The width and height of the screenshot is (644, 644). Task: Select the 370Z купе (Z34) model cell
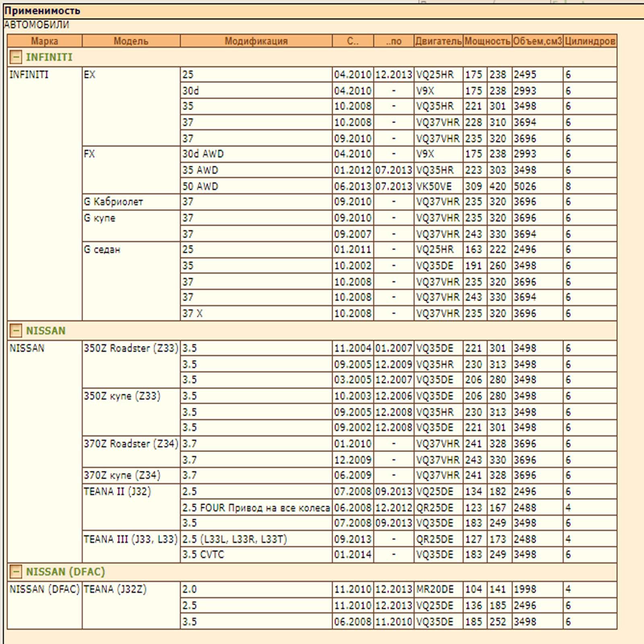[131, 475]
